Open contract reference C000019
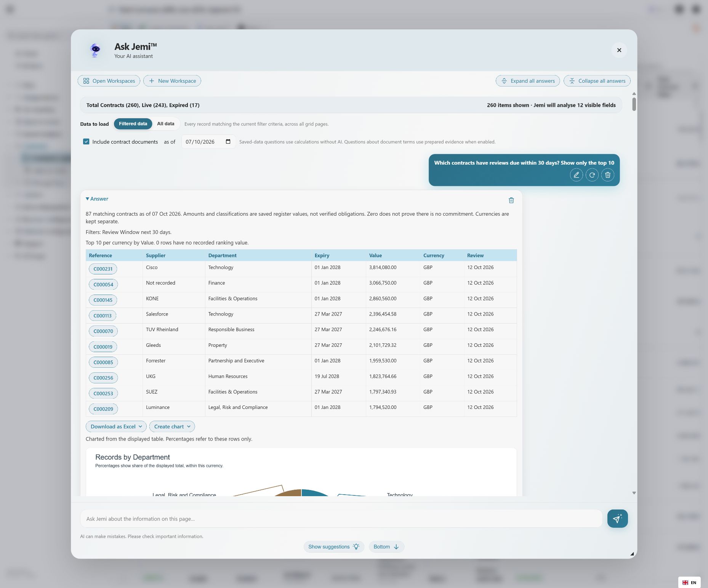 click(x=103, y=347)
